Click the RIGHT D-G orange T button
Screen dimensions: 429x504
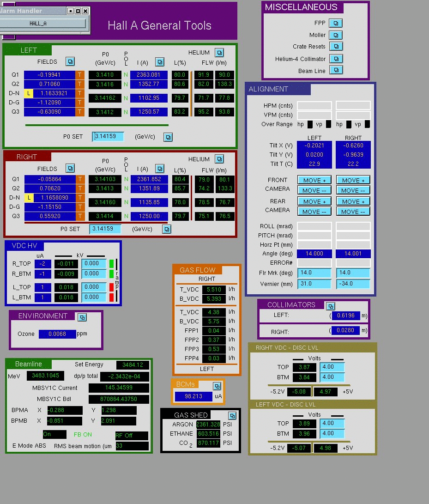tap(80, 206)
